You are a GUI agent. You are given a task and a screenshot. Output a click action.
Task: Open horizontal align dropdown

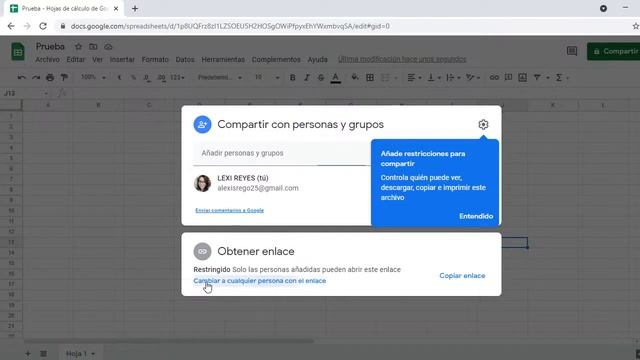[x=414, y=78]
